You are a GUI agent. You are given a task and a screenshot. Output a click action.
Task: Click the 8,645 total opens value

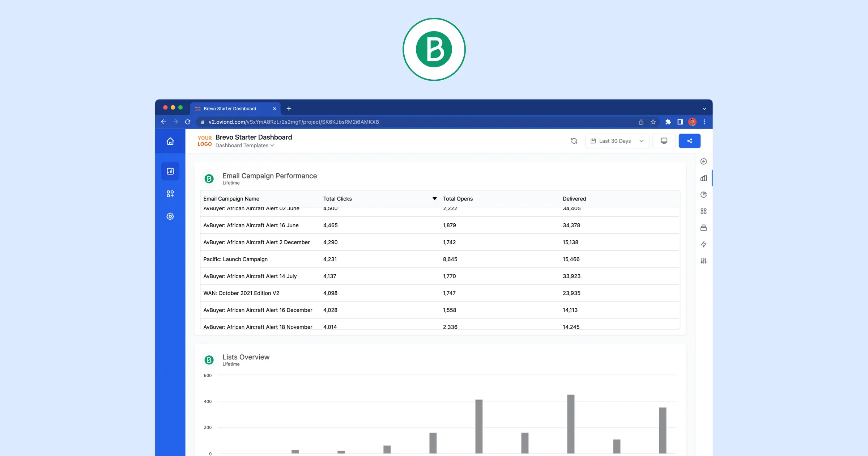450,259
